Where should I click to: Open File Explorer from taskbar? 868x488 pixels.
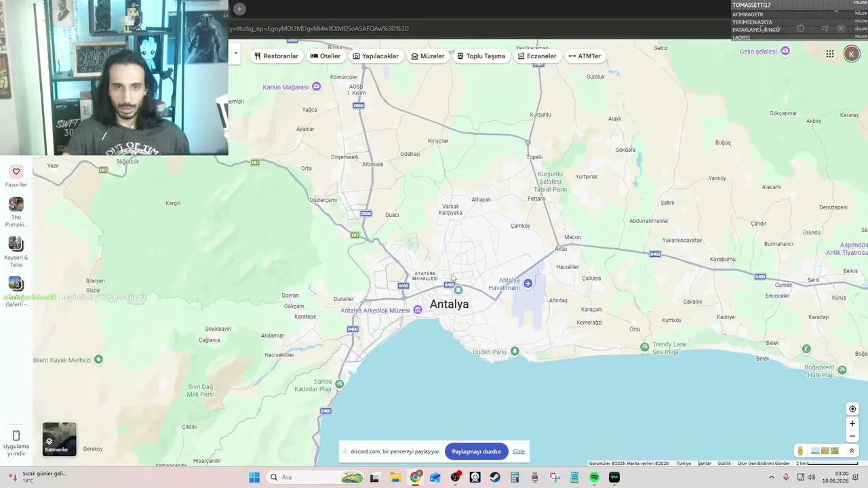coord(395,477)
